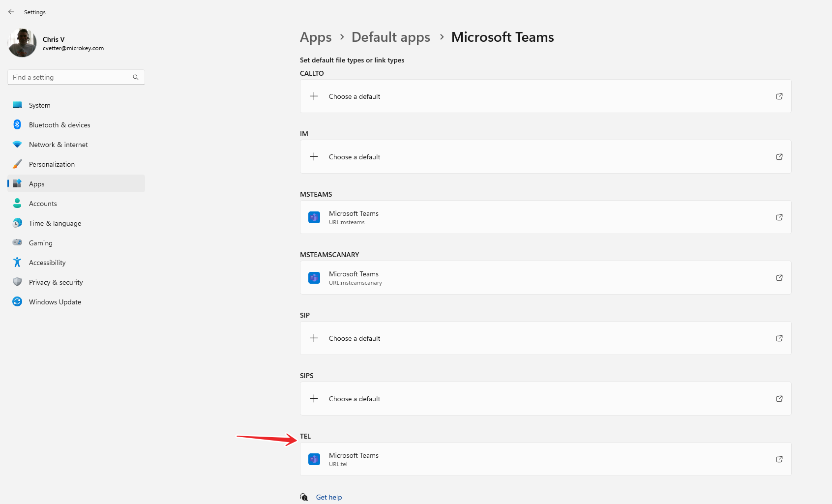Navigate to Apps breadcrumb
The image size is (832, 504).
[316, 37]
